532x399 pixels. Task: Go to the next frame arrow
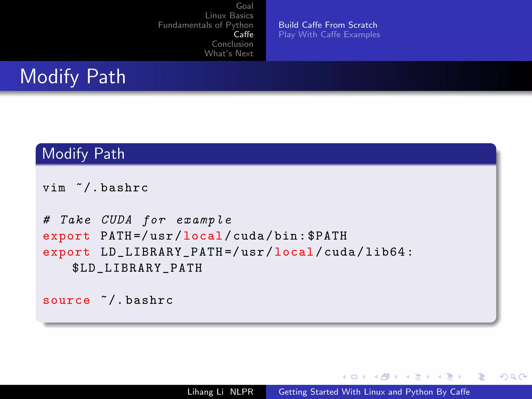pos(396,377)
